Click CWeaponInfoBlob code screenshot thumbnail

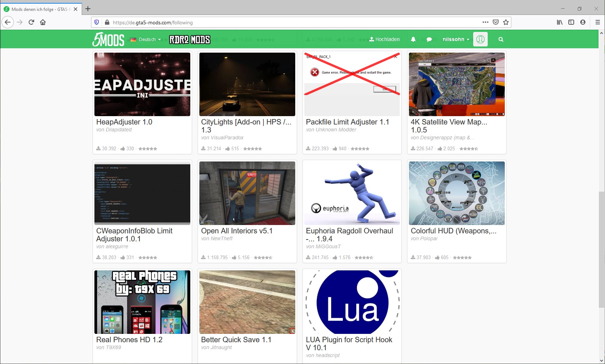tap(142, 193)
